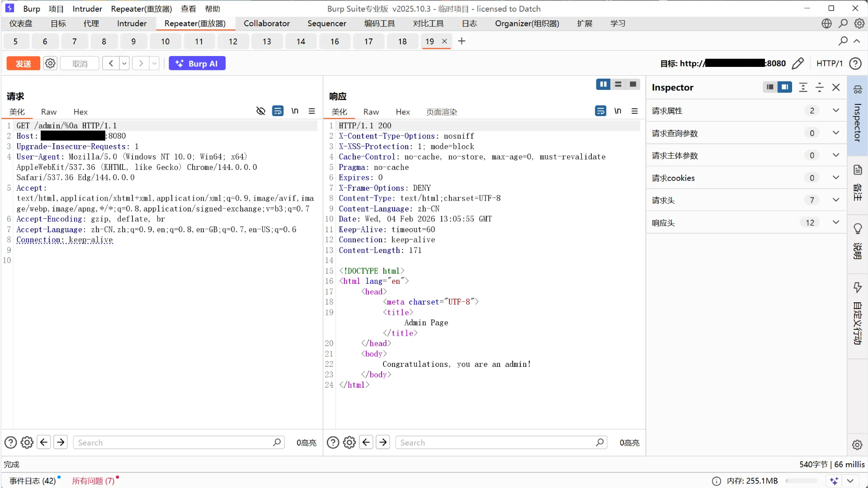Screen dimensions: 868x488
Task: Close Repeater tab 19
Action: 444,41
